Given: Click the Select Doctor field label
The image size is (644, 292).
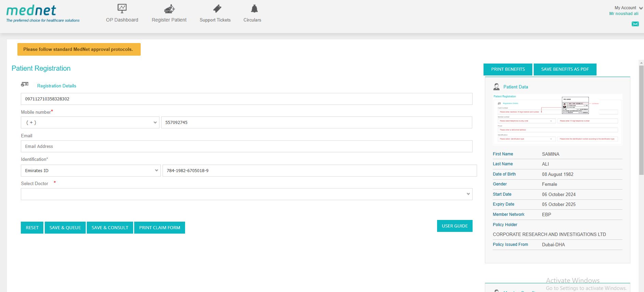Looking at the screenshot, I should coord(34,183).
